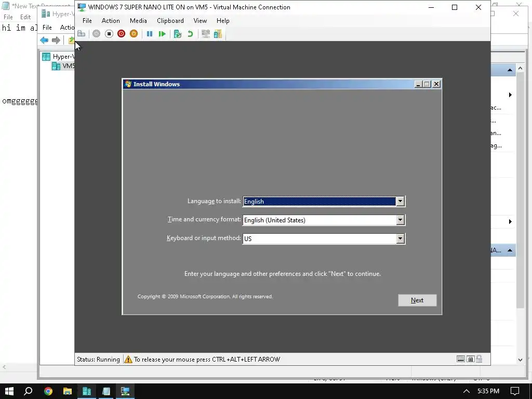This screenshot has width=532, height=399.
Task: Click the Next button in Install Windows
Action: (417, 300)
